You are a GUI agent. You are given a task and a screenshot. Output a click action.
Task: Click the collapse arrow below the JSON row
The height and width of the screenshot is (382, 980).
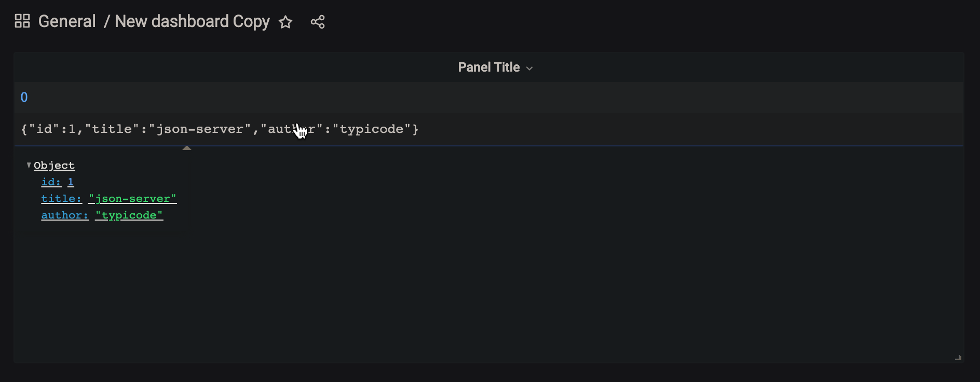coord(187,148)
